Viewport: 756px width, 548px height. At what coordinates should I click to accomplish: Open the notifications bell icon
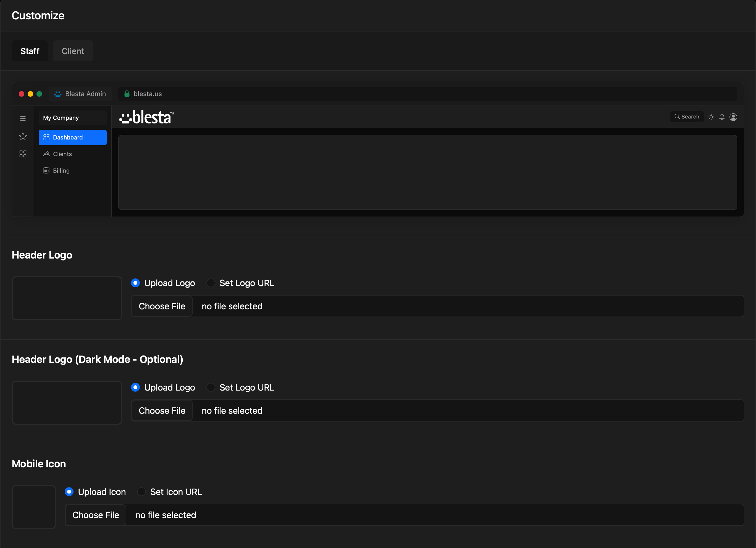[722, 117]
